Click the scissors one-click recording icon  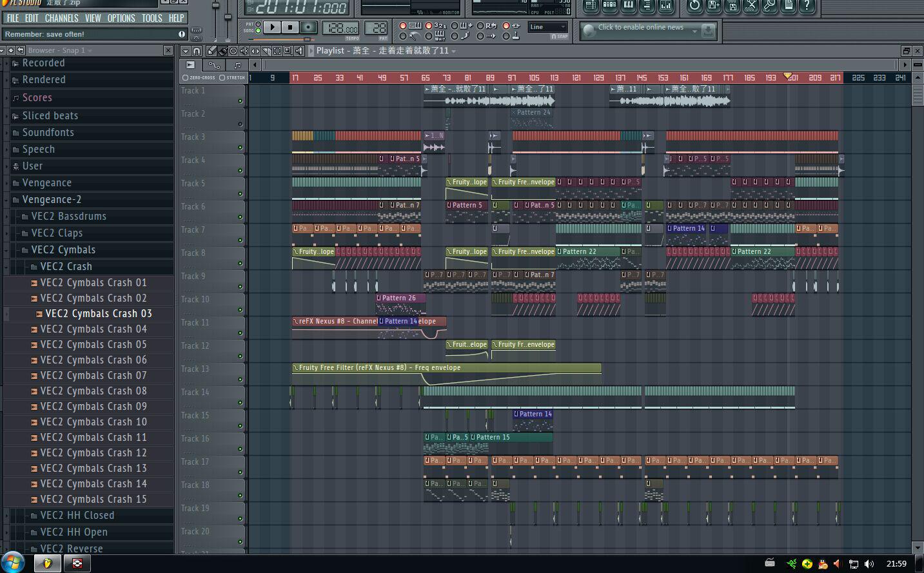tap(751, 5)
